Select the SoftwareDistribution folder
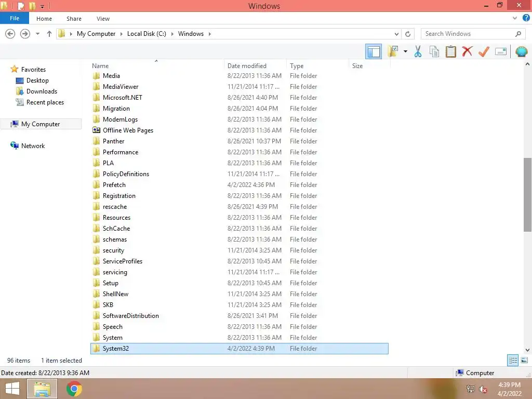The height and width of the screenshot is (399, 532). pyautogui.click(x=130, y=316)
